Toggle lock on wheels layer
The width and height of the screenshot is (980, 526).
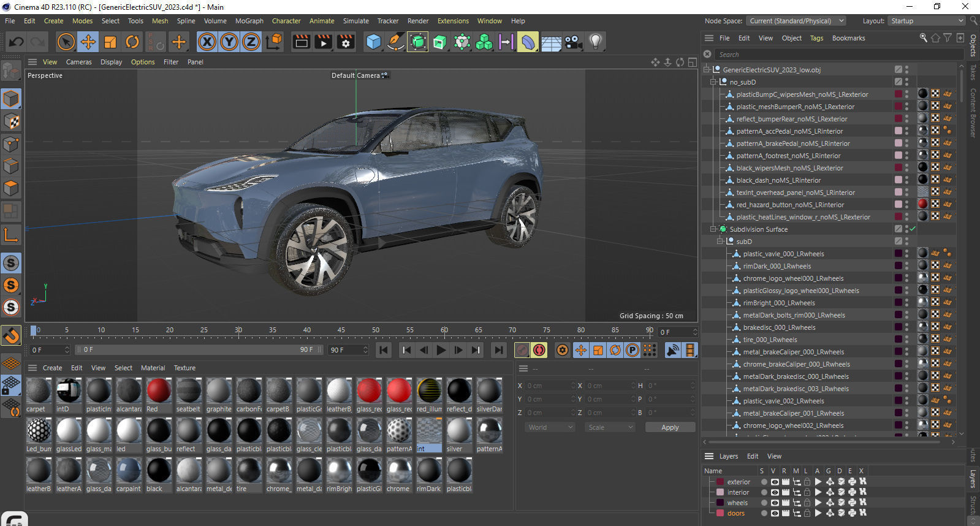807,503
